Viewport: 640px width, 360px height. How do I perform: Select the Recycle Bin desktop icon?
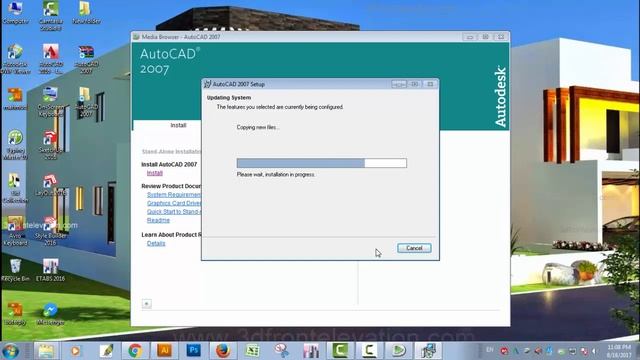[16, 270]
